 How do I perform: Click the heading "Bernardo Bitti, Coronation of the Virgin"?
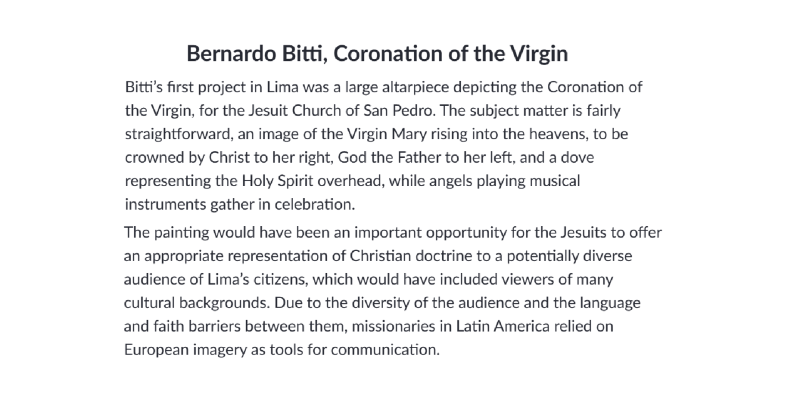pos(384,52)
